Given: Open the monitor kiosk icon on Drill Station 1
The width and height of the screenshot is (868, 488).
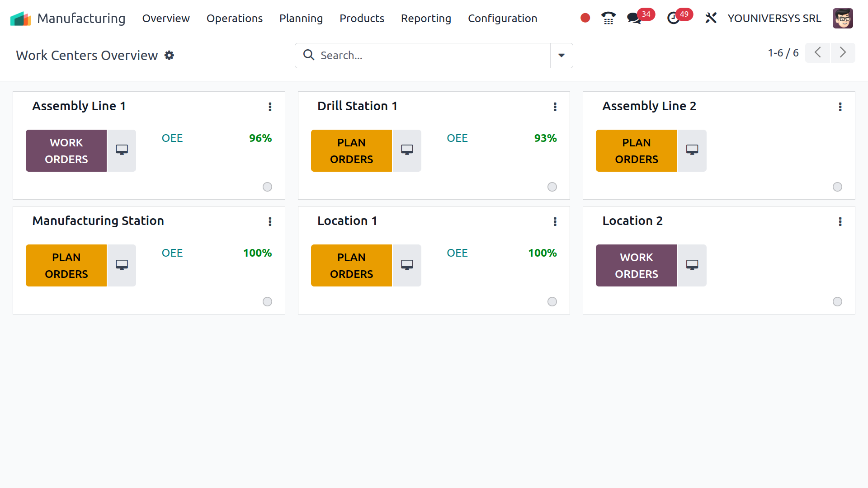Looking at the screenshot, I should 407,150.
